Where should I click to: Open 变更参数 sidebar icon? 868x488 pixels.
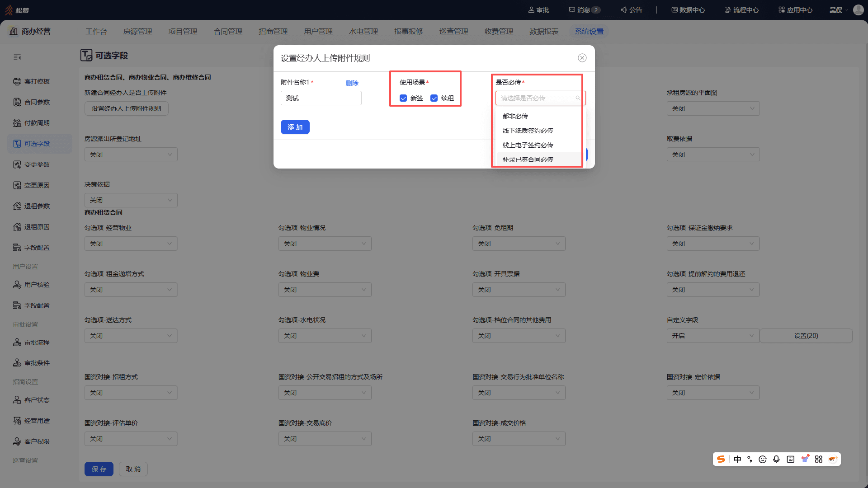(17, 164)
